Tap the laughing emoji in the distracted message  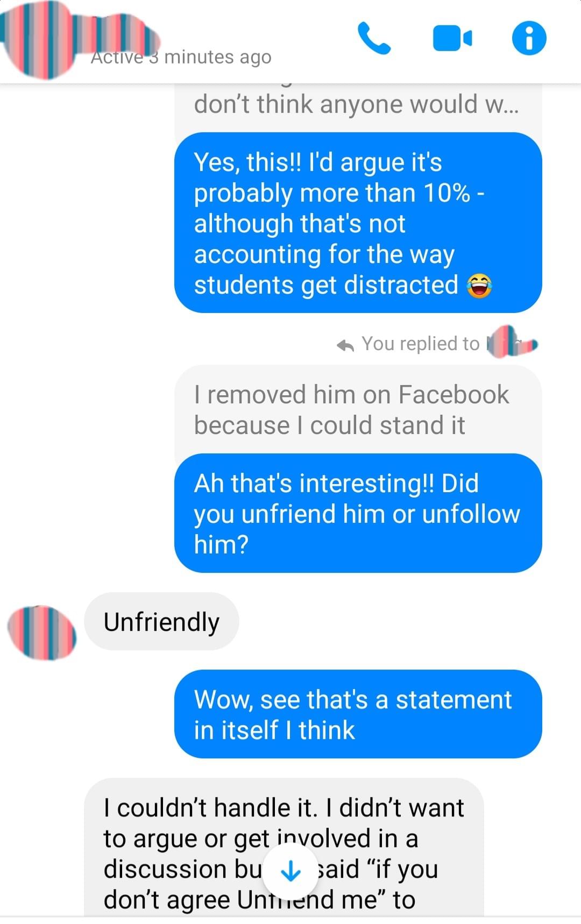coord(479,286)
